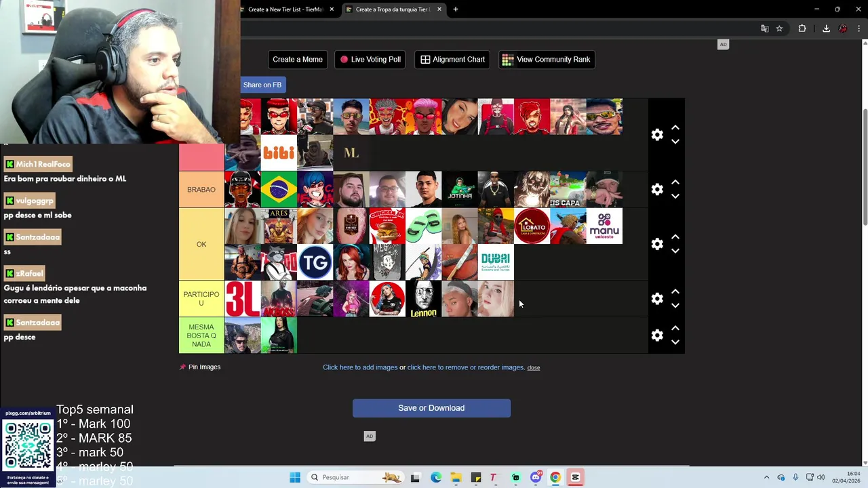Move the OK tier down
868x488 pixels.
pyautogui.click(x=675, y=251)
